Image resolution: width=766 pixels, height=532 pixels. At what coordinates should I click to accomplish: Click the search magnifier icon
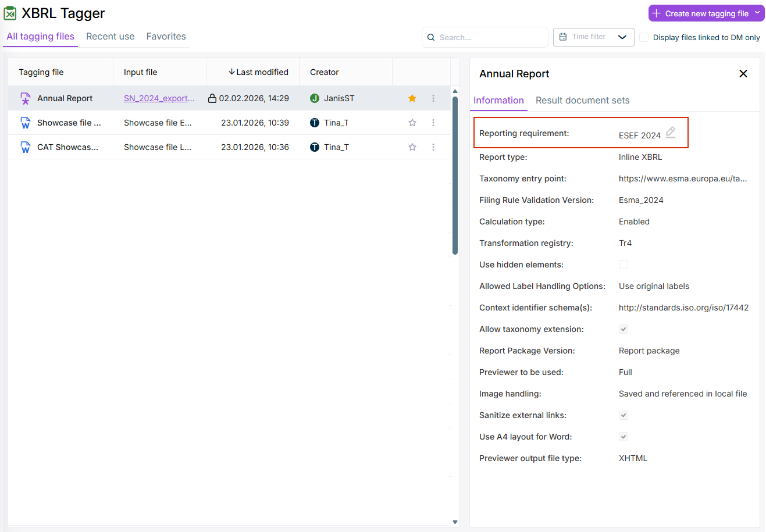click(431, 37)
